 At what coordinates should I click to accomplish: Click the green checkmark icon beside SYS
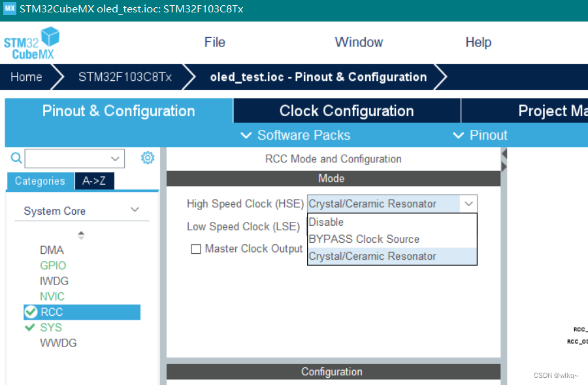[x=31, y=328]
